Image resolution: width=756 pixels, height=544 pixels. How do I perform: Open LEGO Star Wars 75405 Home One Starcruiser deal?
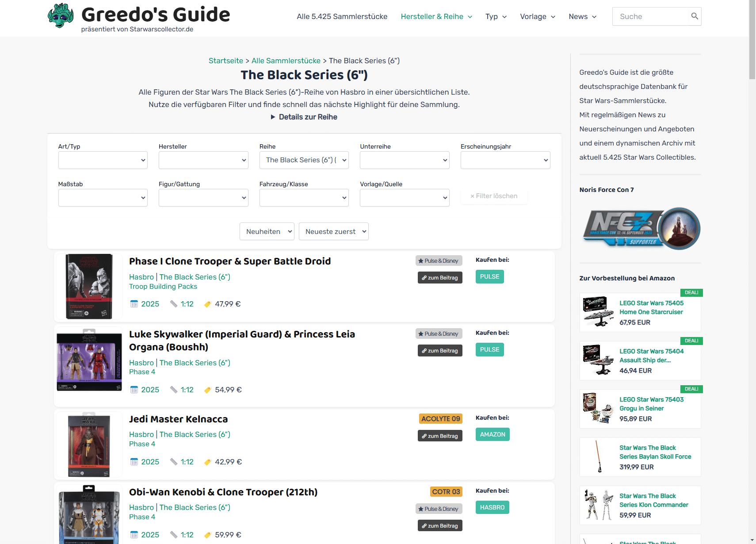point(651,307)
